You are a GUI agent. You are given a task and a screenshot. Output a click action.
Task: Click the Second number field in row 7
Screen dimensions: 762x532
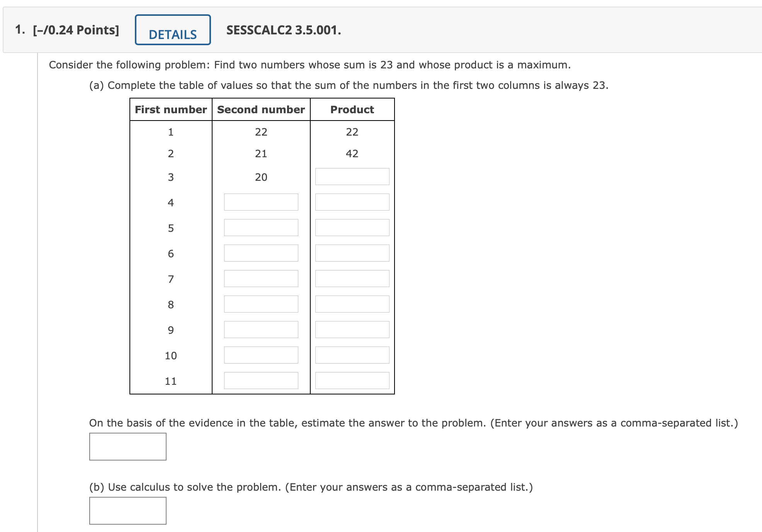261,279
